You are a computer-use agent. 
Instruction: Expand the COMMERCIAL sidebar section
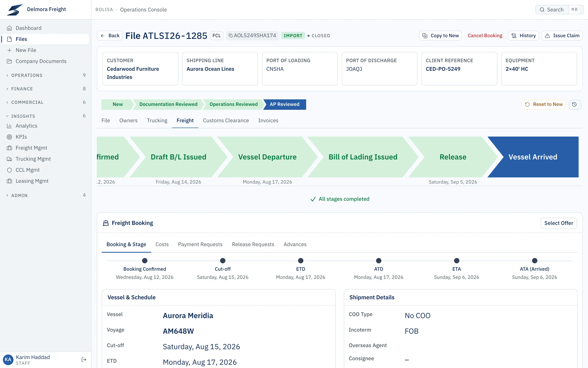click(x=46, y=102)
